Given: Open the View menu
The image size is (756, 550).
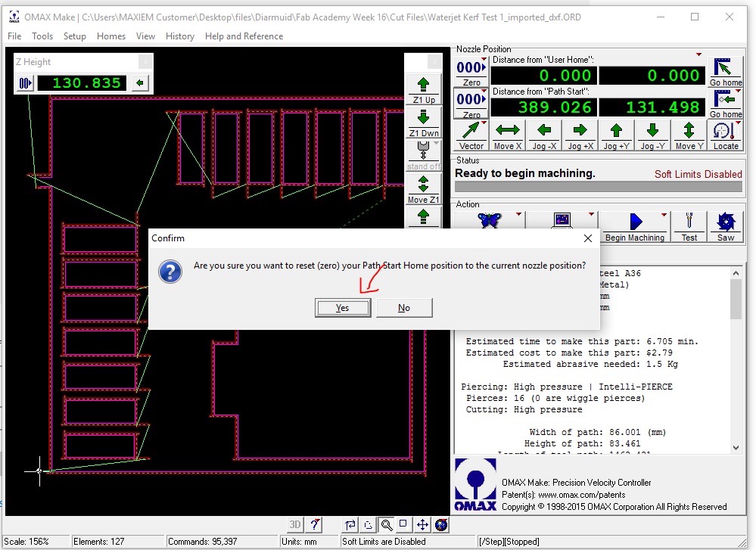Looking at the screenshot, I should click(145, 36).
